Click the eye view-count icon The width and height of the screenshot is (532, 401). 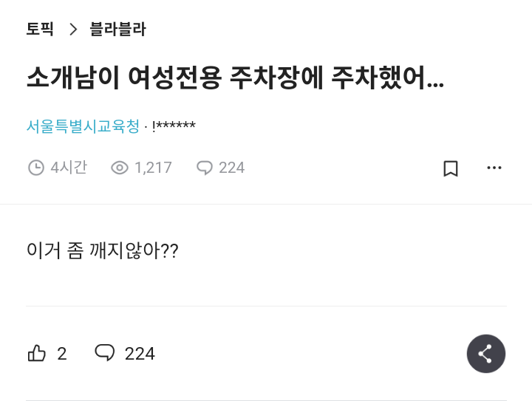(120, 168)
